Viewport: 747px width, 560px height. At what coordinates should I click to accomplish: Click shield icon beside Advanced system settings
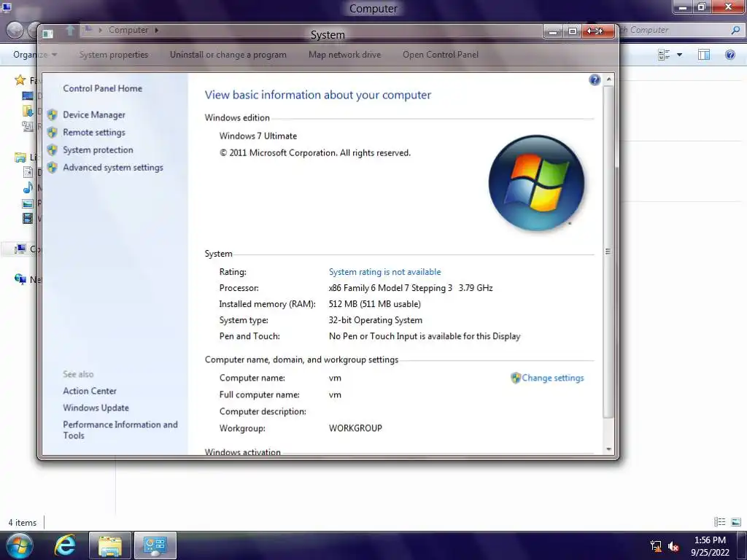tap(53, 168)
